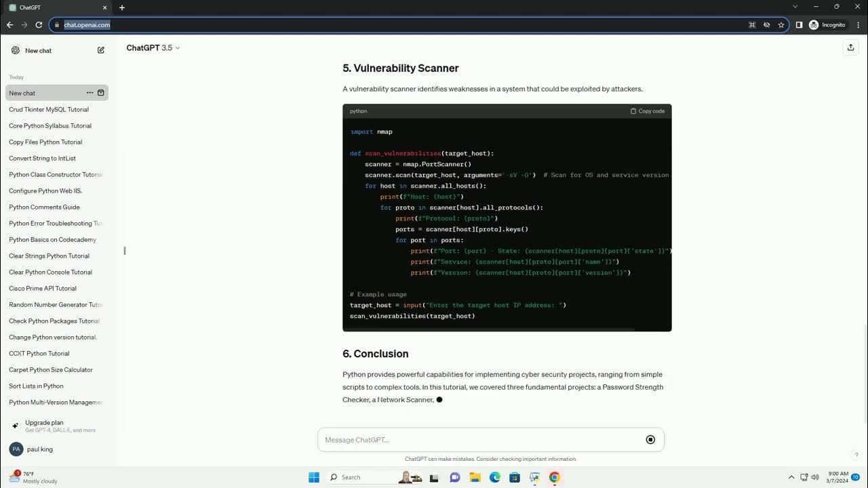
Task: Open a new browser tab
Action: (122, 7)
